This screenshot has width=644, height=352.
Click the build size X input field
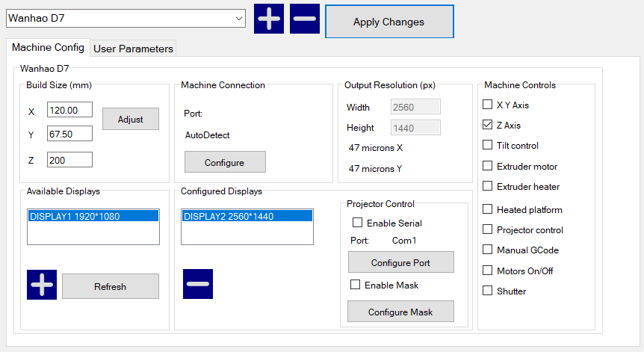click(69, 110)
